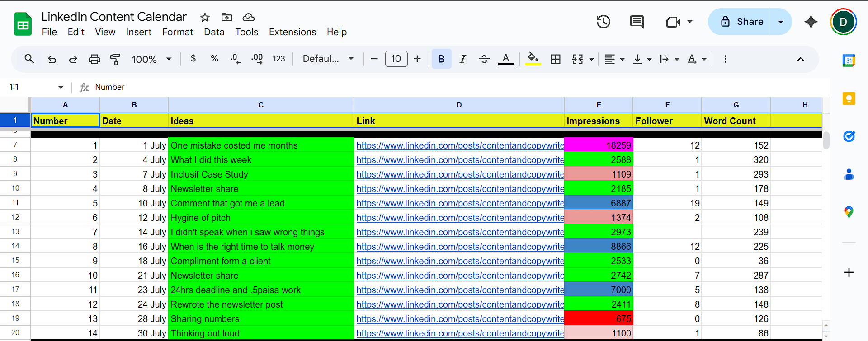868x341 pixels.
Task: Decrease decimal places
Action: pyautogui.click(x=236, y=59)
